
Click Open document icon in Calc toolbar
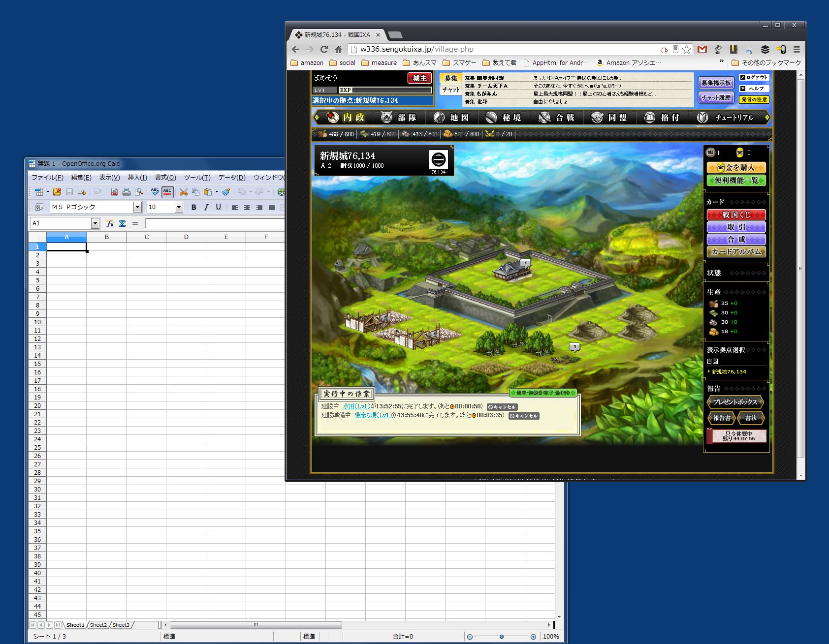(x=57, y=192)
